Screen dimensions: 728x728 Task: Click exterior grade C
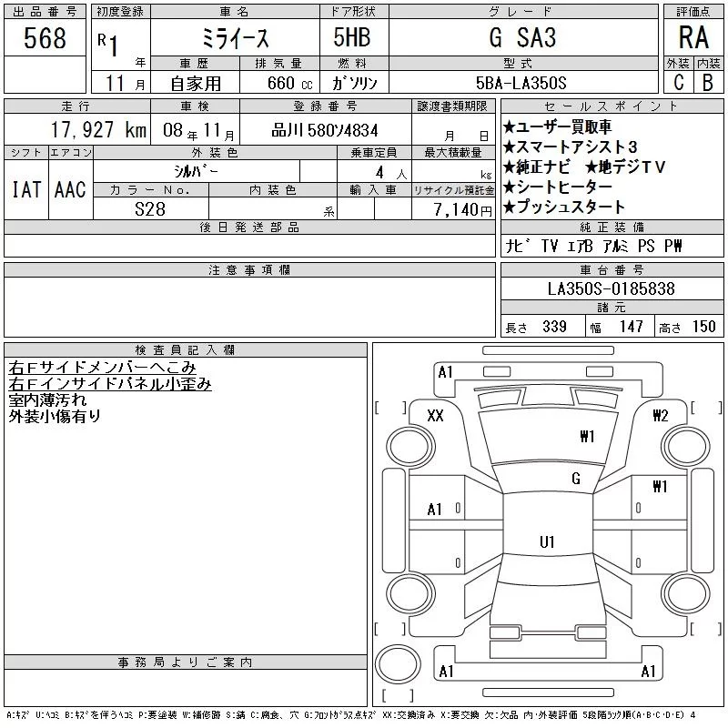[x=679, y=83]
